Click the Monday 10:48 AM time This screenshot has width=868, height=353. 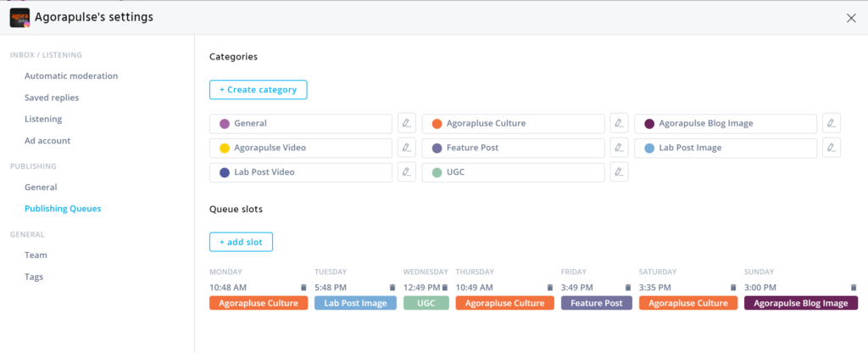tap(228, 288)
